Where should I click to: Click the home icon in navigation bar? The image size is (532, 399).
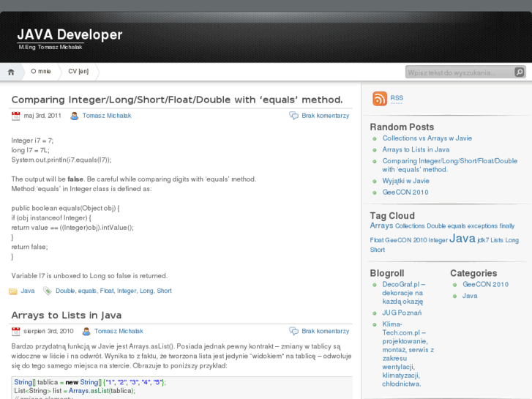click(11, 72)
